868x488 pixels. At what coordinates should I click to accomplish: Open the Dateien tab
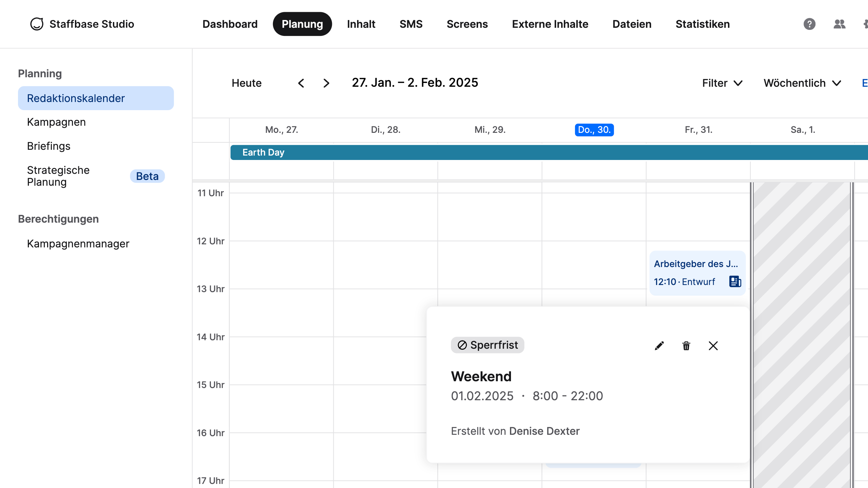632,24
